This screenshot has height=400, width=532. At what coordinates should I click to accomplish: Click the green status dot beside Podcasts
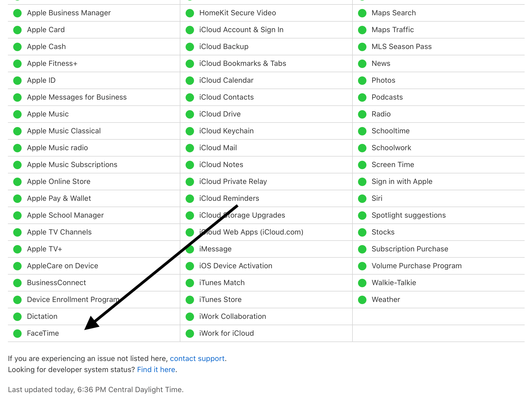362,97
